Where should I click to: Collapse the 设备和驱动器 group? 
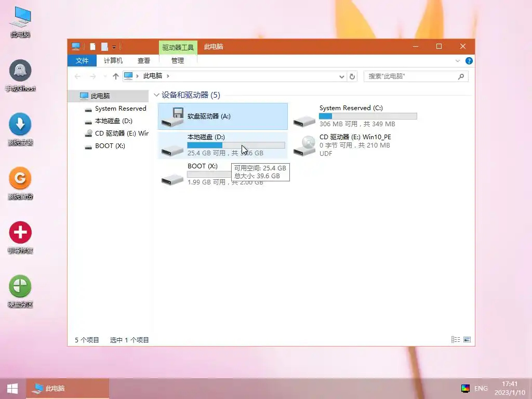(156, 95)
